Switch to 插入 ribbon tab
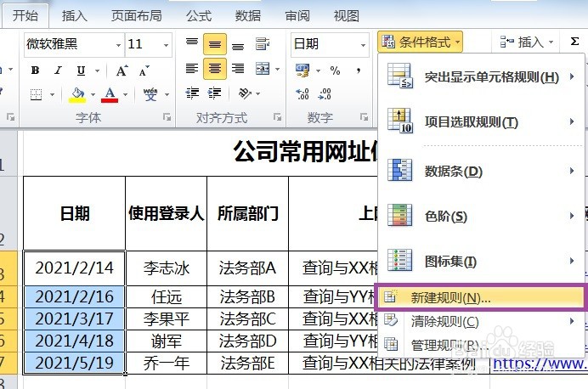588x389 pixels. (74, 16)
